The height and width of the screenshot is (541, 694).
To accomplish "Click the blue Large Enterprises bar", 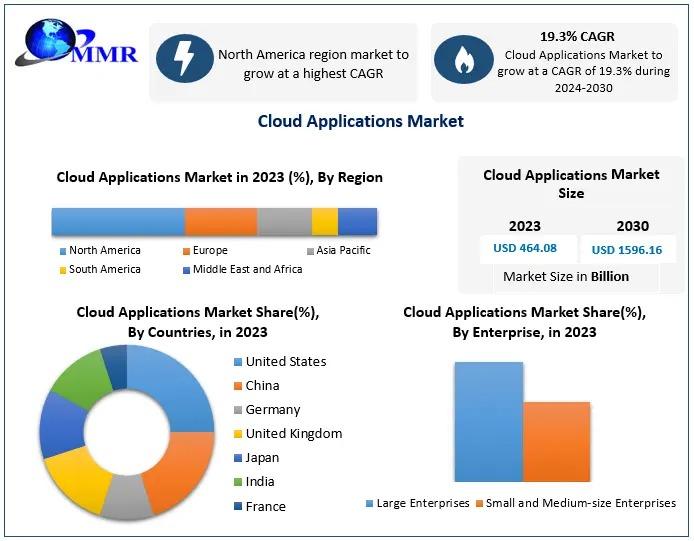I will coord(489,422).
